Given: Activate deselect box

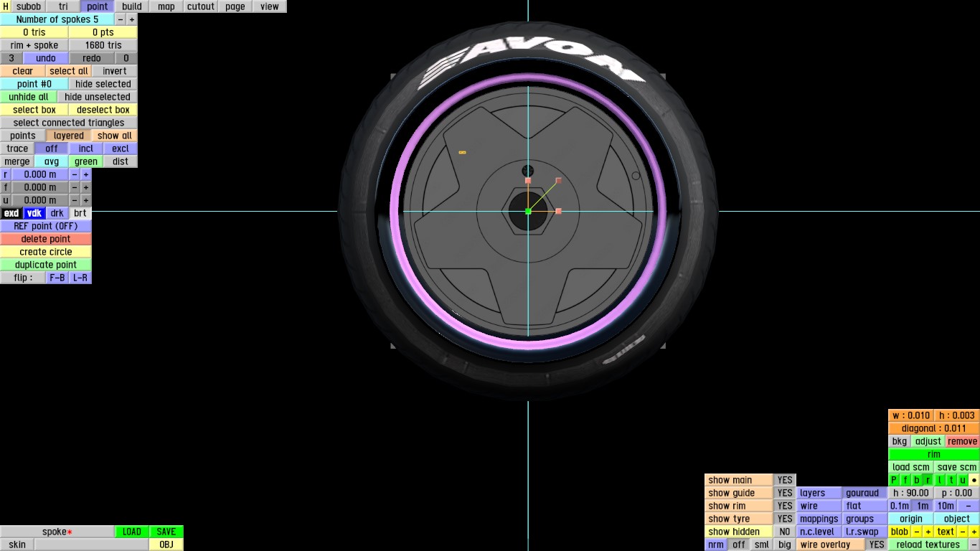Looking at the screenshot, I should [x=103, y=110].
